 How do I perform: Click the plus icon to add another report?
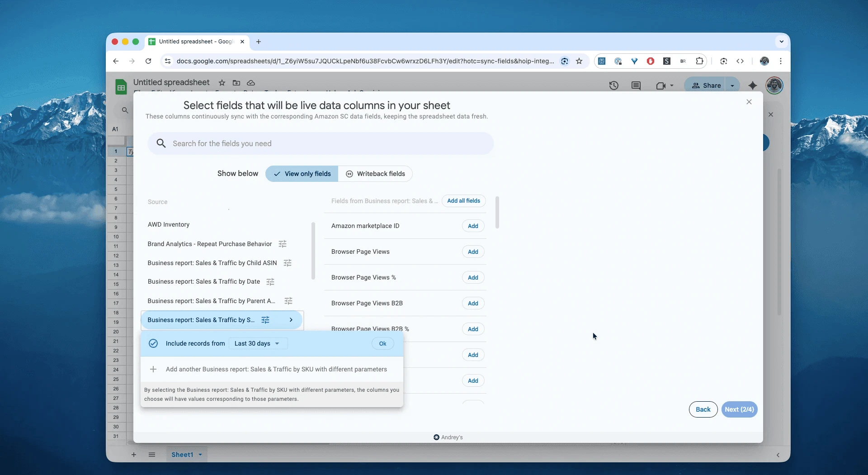(x=153, y=370)
